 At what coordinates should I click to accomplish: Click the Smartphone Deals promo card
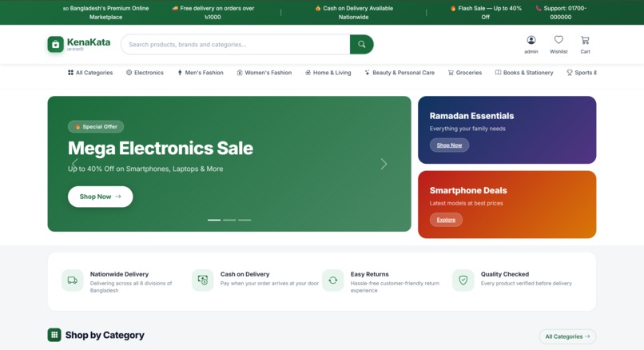coord(507,205)
